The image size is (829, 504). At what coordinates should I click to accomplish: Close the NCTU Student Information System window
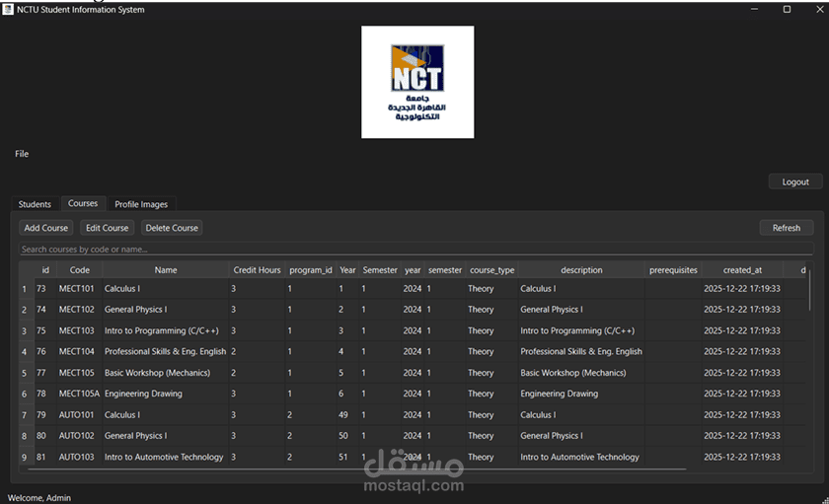click(819, 9)
